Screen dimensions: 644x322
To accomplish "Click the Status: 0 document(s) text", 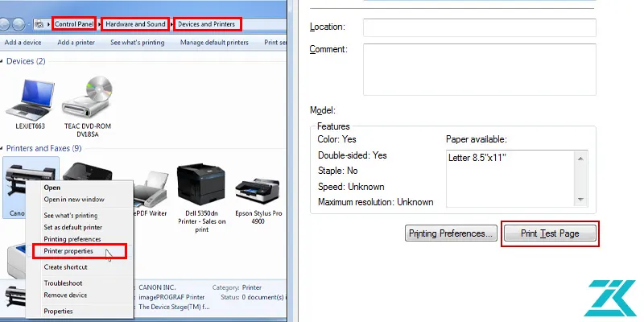I will point(254,297).
